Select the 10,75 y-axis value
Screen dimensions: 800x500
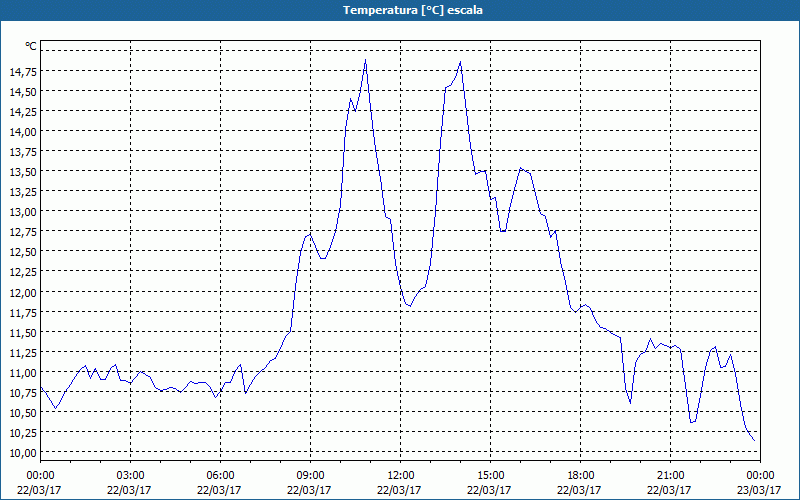point(23,392)
